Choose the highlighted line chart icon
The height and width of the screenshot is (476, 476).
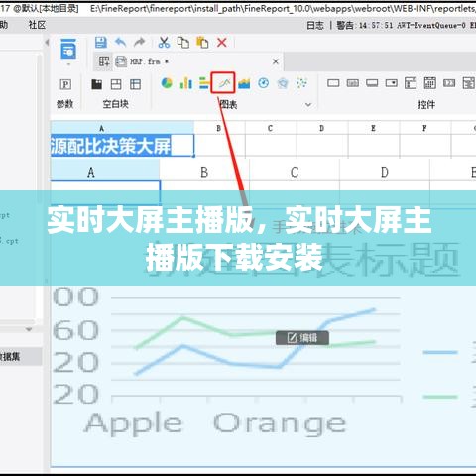223,83
